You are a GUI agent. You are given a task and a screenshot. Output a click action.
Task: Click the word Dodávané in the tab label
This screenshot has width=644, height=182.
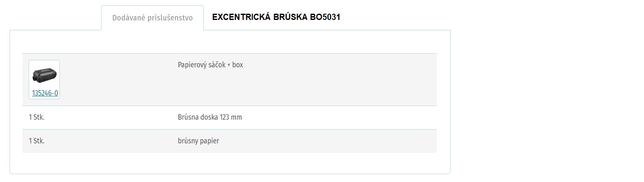[x=129, y=18]
